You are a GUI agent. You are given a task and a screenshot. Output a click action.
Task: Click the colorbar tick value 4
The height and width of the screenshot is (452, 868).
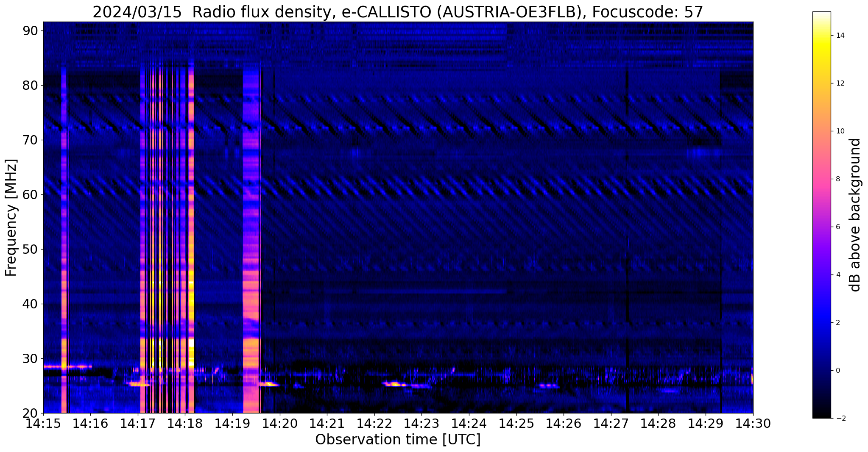pyautogui.click(x=838, y=275)
